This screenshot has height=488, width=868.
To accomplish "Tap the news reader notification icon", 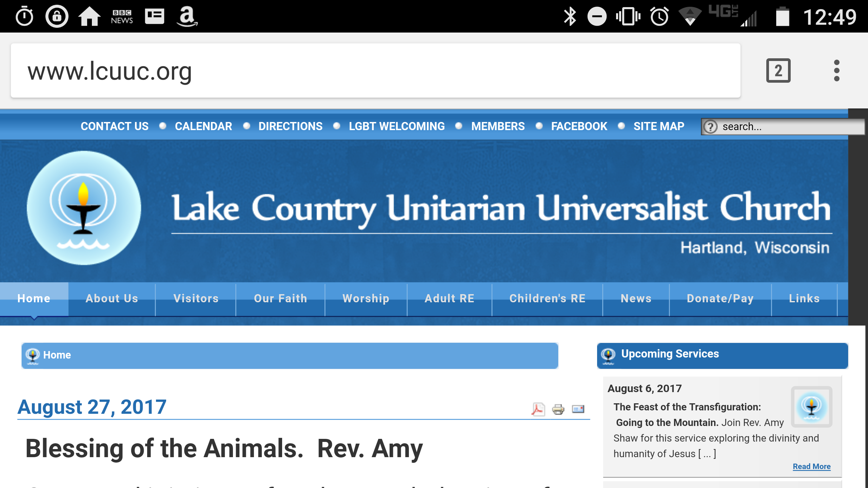I will tap(155, 16).
